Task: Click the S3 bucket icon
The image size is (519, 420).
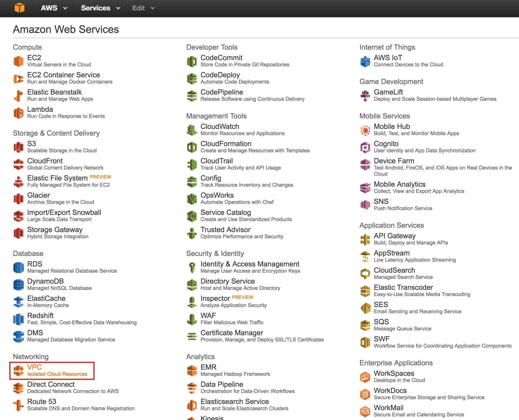Action: pos(18,147)
